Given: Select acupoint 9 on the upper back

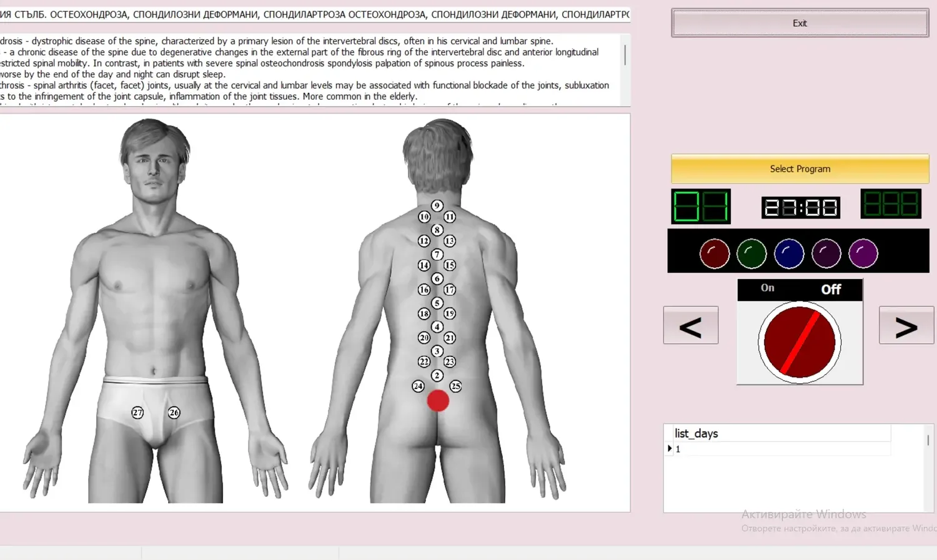Looking at the screenshot, I should (437, 205).
